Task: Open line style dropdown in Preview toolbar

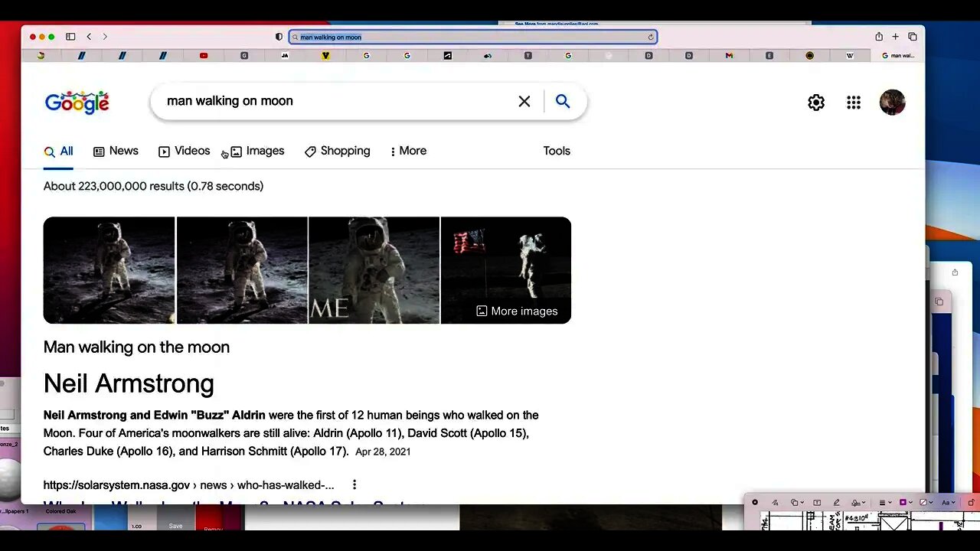Action: (x=885, y=503)
